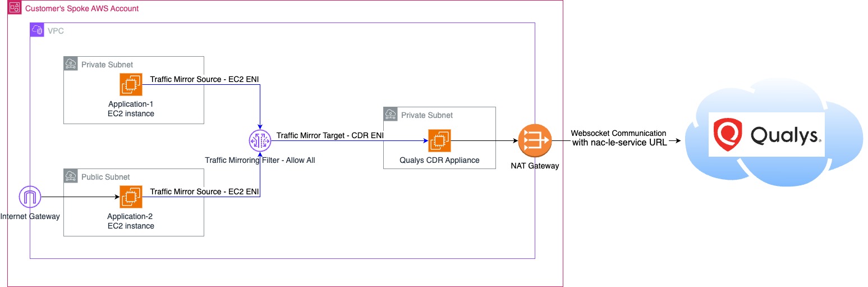
Task: Click "Private Subnet" label above Qualys CDR Appliance
Action: [427, 115]
